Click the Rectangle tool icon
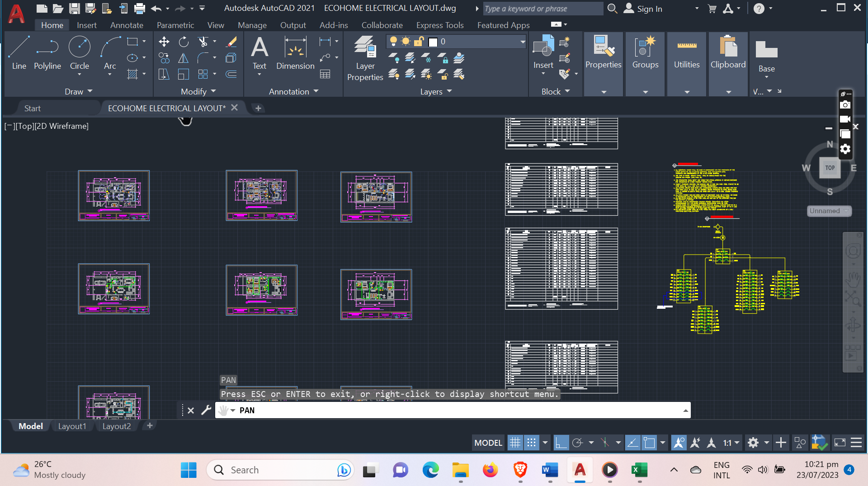 click(132, 42)
